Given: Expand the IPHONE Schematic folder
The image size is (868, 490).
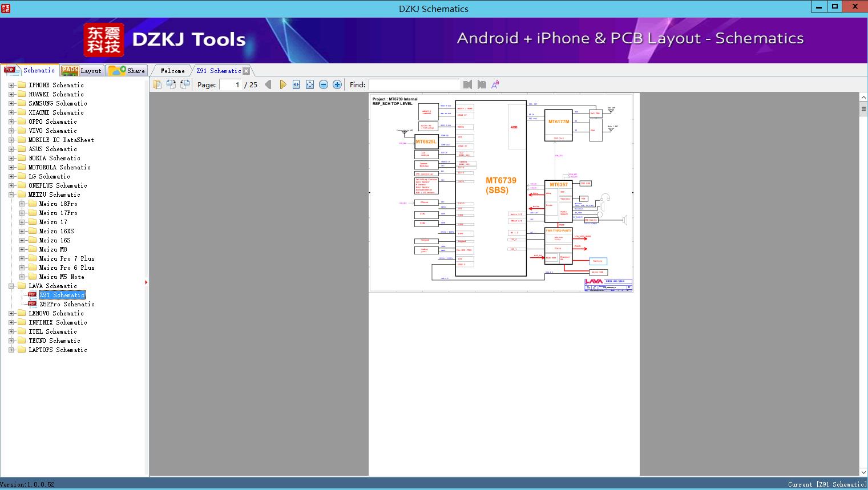Looking at the screenshot, I should 11,85.
